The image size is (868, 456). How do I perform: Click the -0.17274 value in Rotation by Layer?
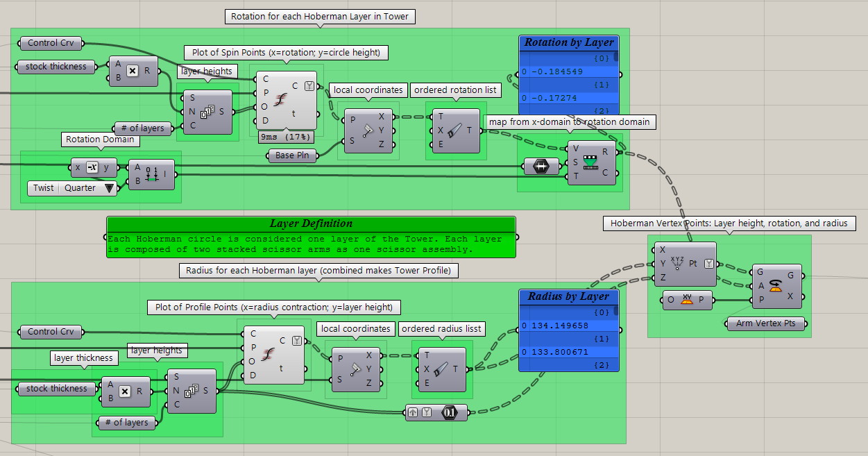[554, 99]
